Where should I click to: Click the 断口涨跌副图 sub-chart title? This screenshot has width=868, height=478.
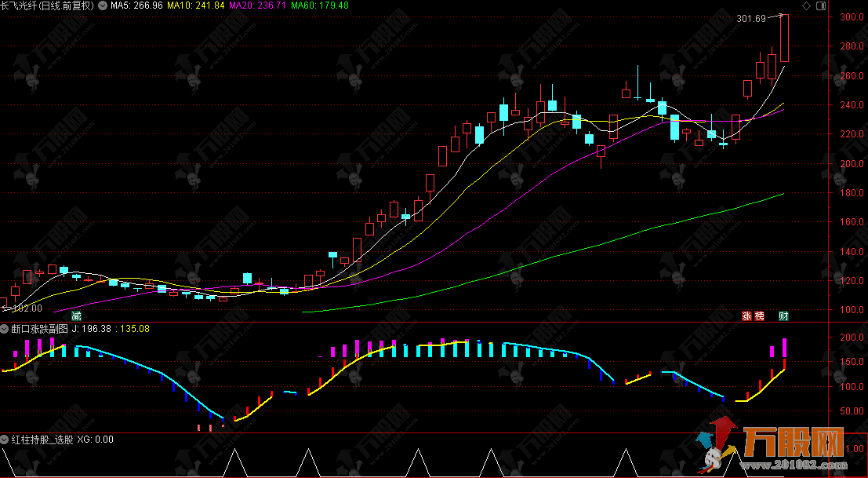point(39,329)
